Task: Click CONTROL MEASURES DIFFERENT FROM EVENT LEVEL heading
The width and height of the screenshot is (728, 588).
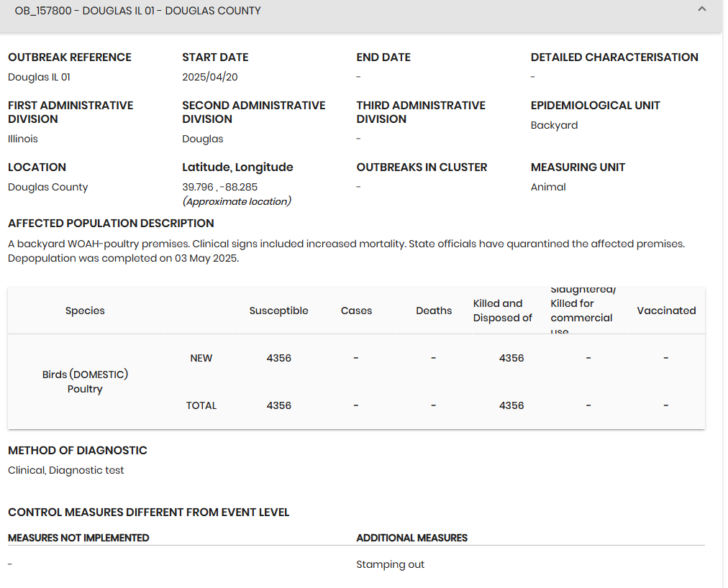Action: (149, 513)
